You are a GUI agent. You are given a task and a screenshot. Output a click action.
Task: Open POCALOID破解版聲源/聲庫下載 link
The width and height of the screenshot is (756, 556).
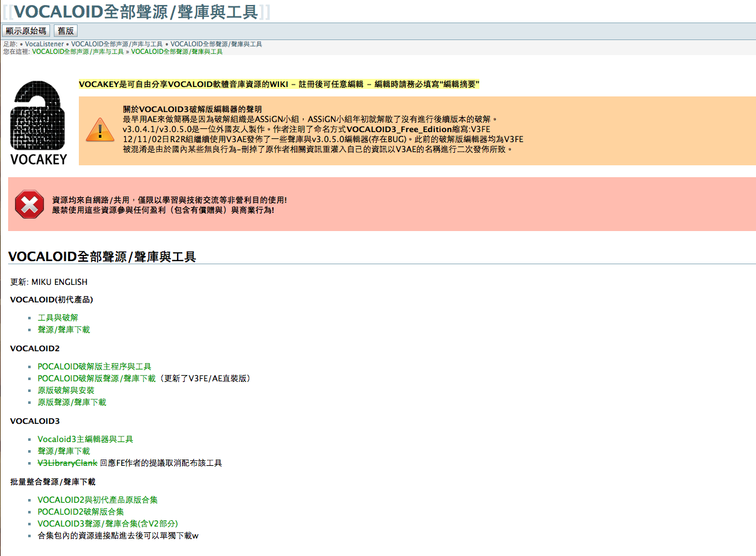pos(96,378)
